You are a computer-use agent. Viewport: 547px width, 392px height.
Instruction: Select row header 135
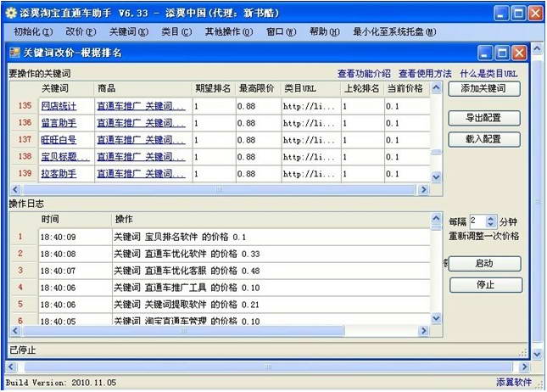click(x=25, y=106)
